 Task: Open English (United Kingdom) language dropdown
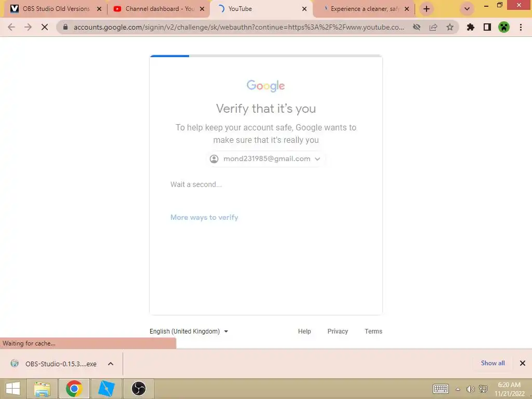tap(189, 331)
